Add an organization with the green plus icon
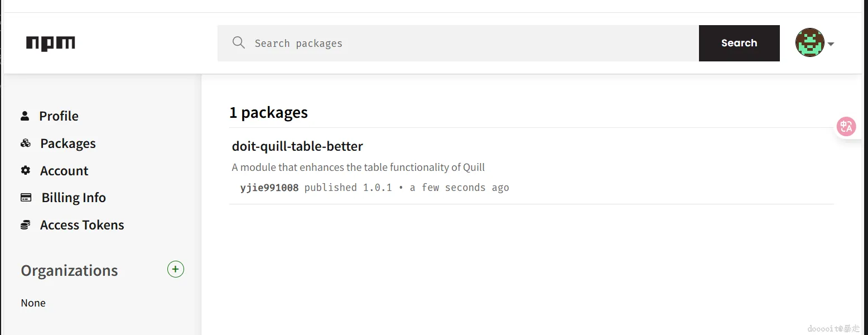The width and height of the screenshot is (868, 335). [176, 270]
